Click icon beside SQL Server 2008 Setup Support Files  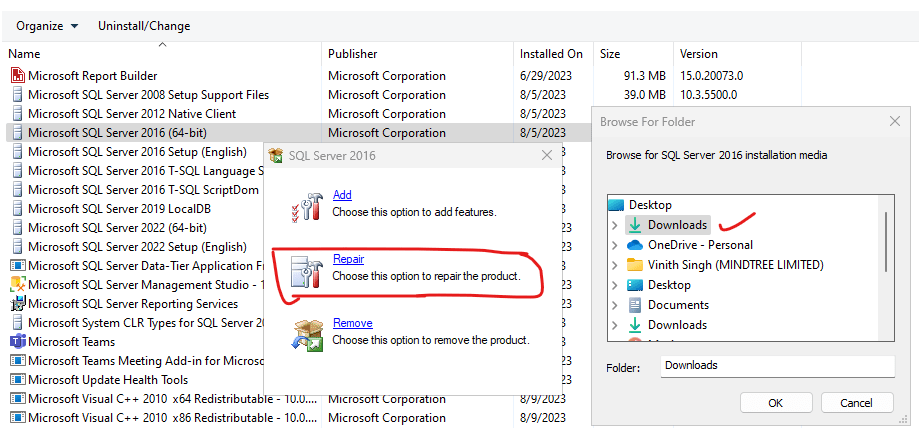click(18, 94)
